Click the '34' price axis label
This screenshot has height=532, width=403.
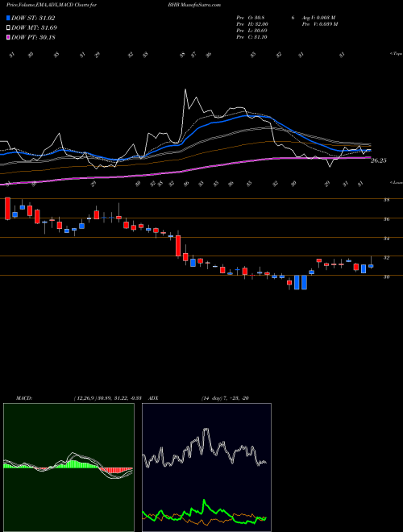coord(386,239)
